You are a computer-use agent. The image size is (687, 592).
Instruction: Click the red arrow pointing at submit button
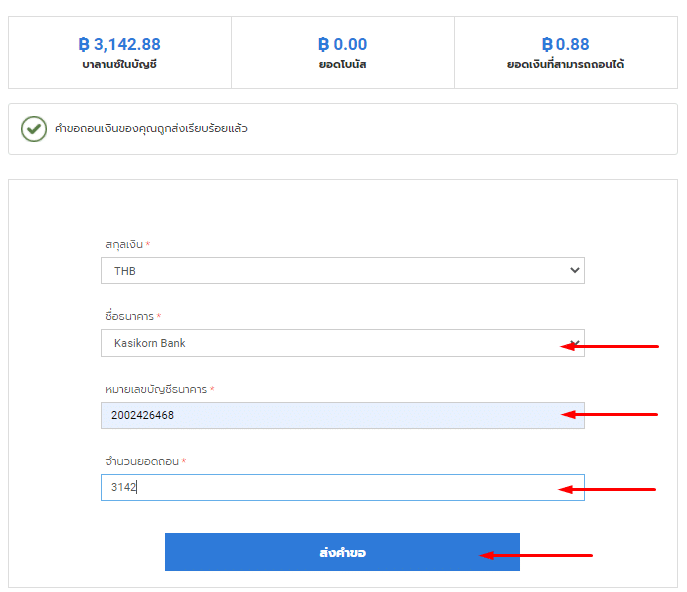pos(536,555)
